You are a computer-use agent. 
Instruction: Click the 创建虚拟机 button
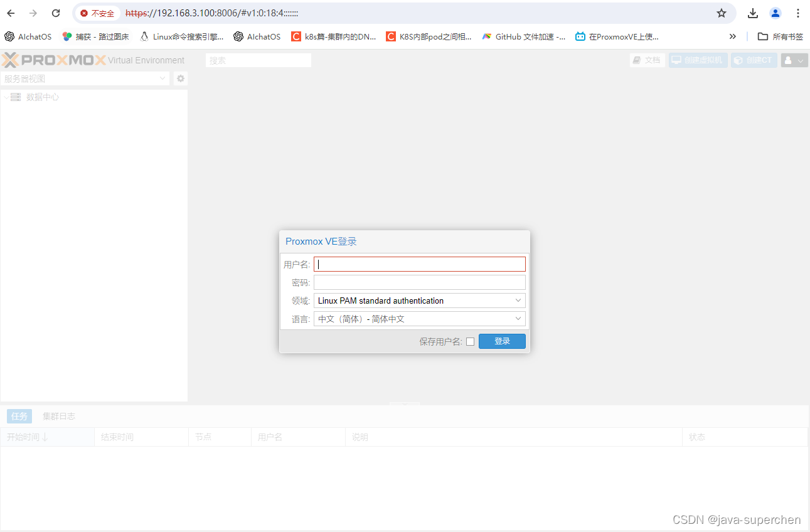click(x=698, y=60)
